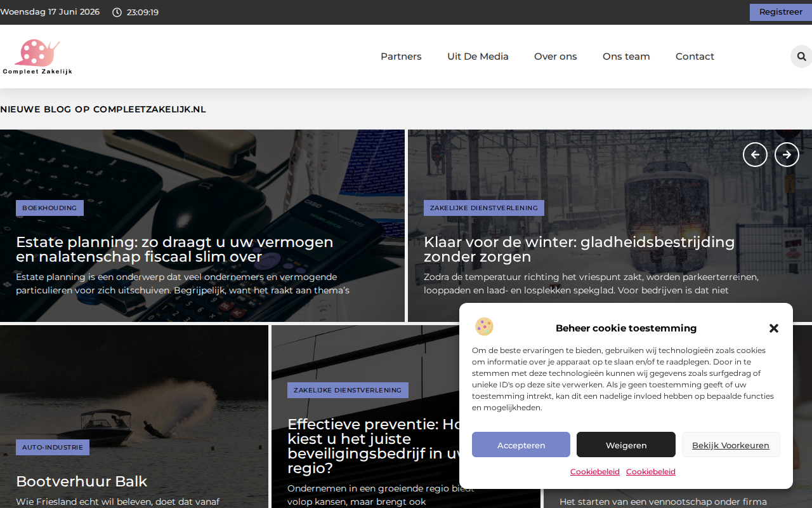Open the Ons team menu item
The image size is (812, 508).
626,57
